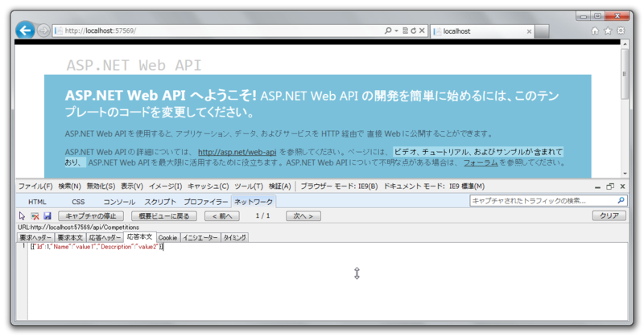Open the http://asp.net/web-api link

pos(237,152)
